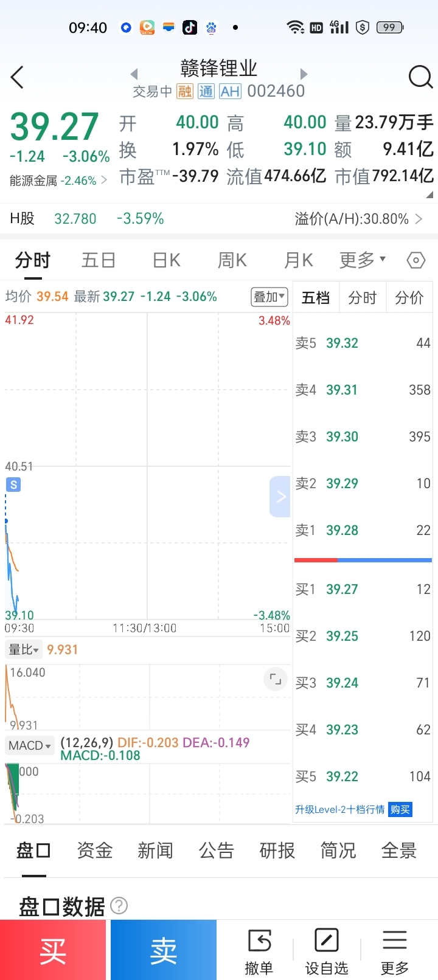Switch to the 日K chart tab
Screen dimensions: 438x980
click(x=167, y=260)
